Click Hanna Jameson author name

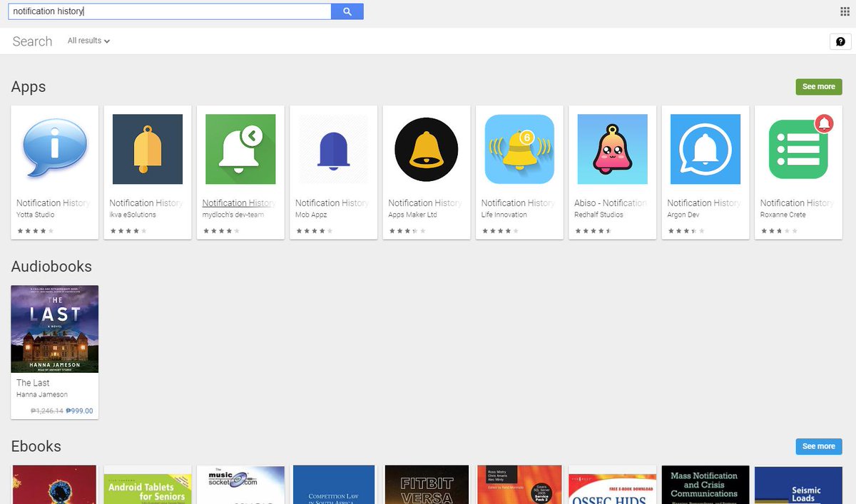tap(42, 394)
